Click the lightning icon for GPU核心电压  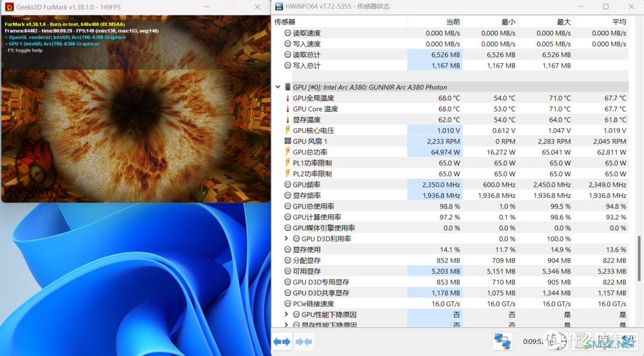coord(287,130)
